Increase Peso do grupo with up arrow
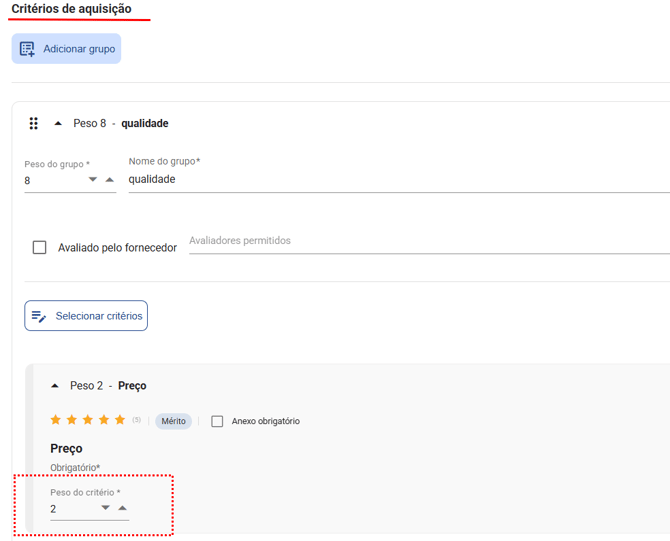The width and height of the screenshot is (670, 541). (110, 180)
